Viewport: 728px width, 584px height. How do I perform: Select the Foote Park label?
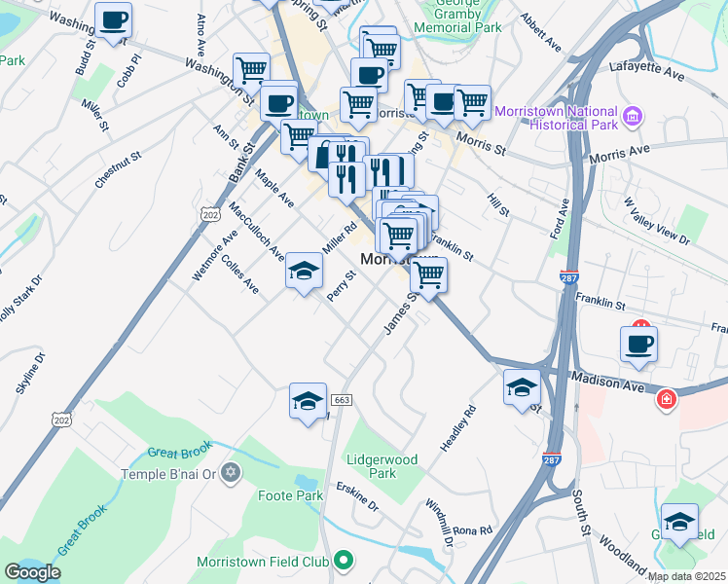[291, 495]
